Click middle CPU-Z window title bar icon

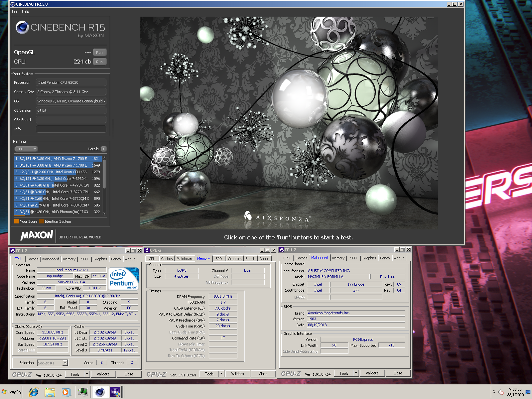(x=147, y=250)
